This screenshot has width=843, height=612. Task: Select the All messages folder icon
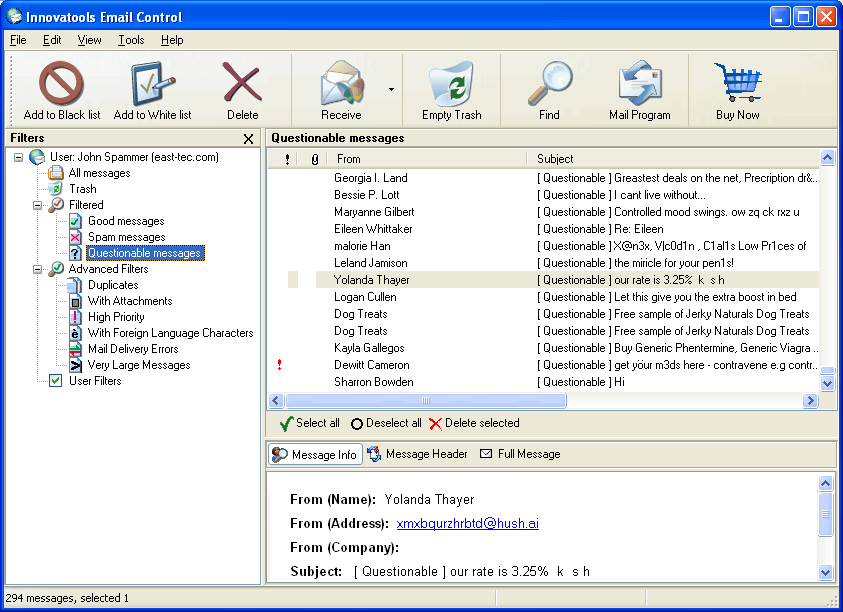(55, 173)
